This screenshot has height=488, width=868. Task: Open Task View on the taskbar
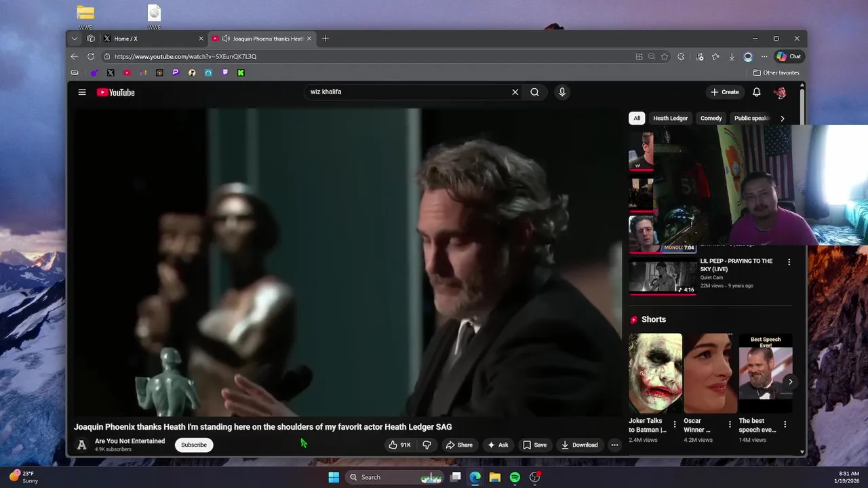click(456, 477)
